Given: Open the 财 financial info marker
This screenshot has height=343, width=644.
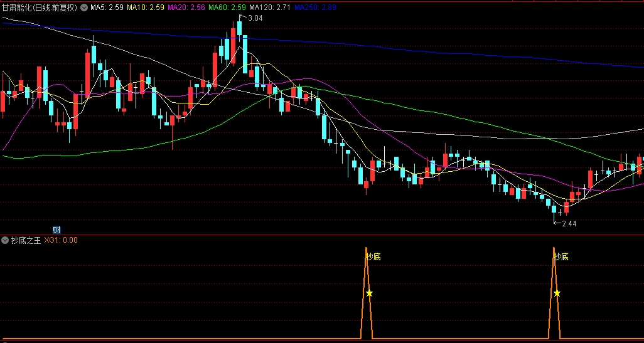Looking at the screenshot, I should coord(56,230).
